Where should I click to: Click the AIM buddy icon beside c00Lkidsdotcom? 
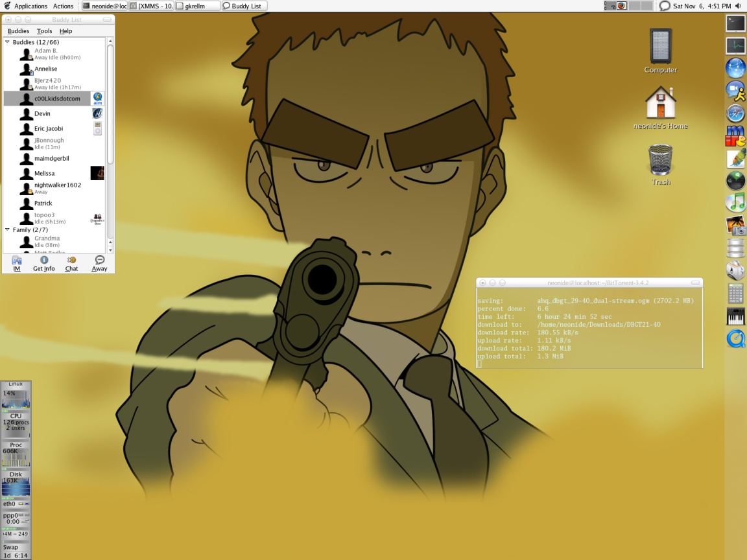click(x=97, y=99)
